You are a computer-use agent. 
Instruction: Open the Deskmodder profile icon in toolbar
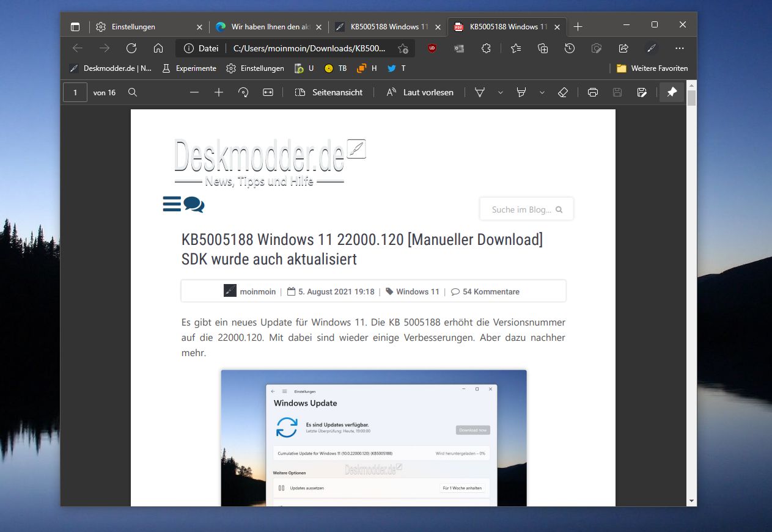(x=652, y=48)
